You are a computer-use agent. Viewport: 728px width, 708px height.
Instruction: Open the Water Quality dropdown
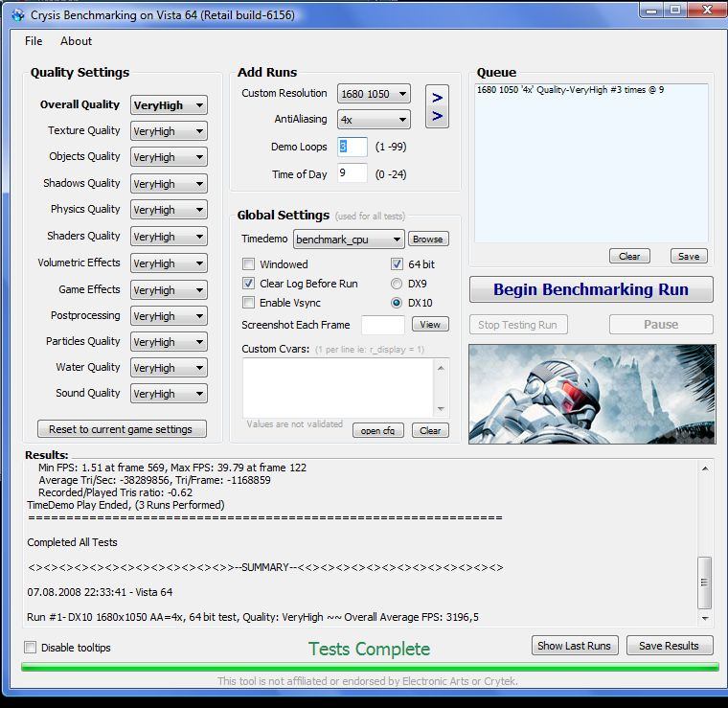click(169, 368)
